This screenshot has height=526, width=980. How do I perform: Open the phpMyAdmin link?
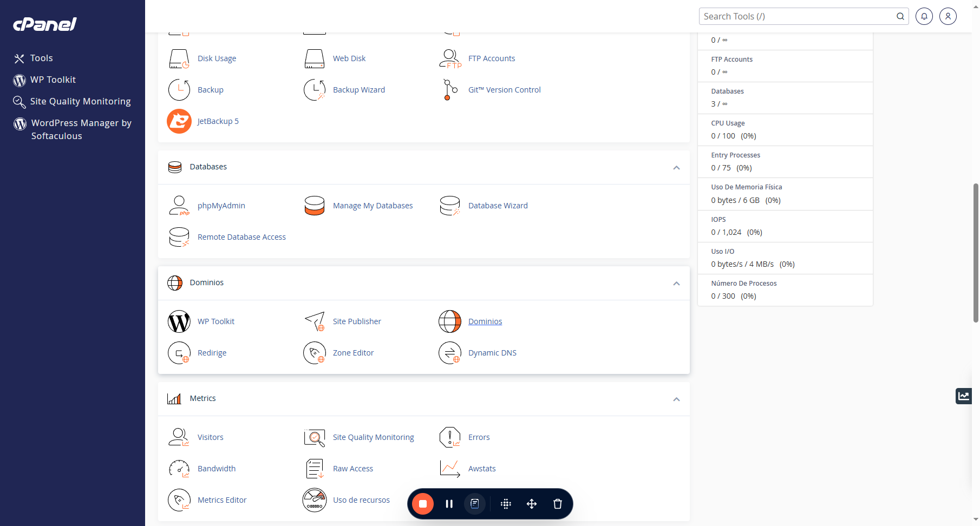coord(221,206)
